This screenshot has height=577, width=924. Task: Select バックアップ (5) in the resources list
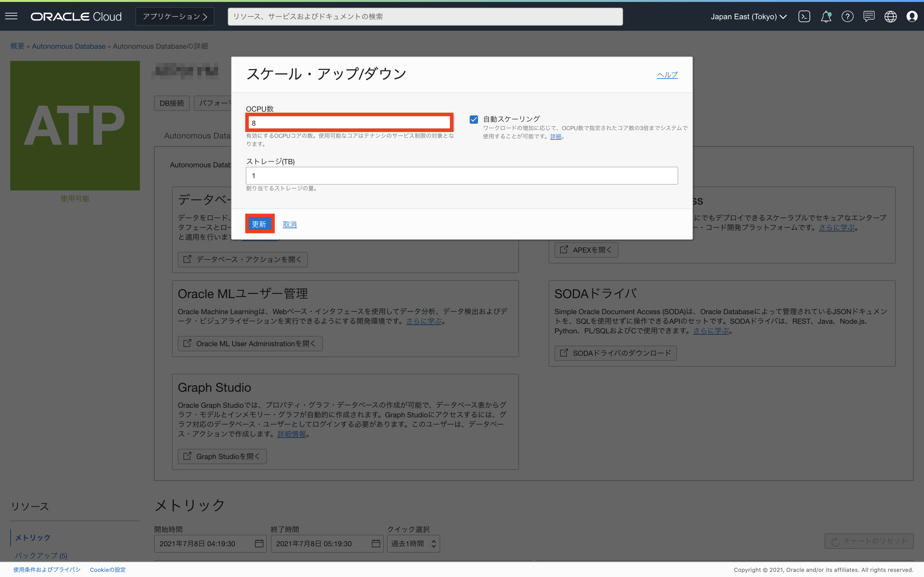click(x=41, y=555)
